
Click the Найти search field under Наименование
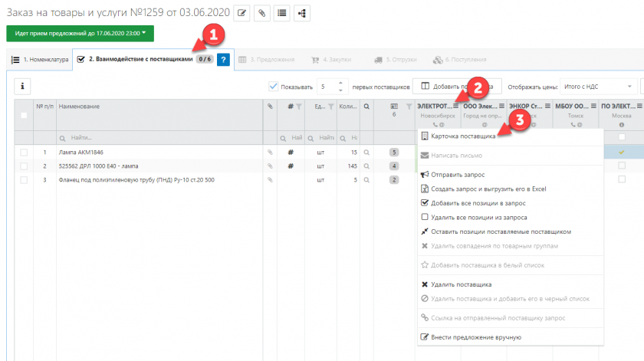[157, 137]
